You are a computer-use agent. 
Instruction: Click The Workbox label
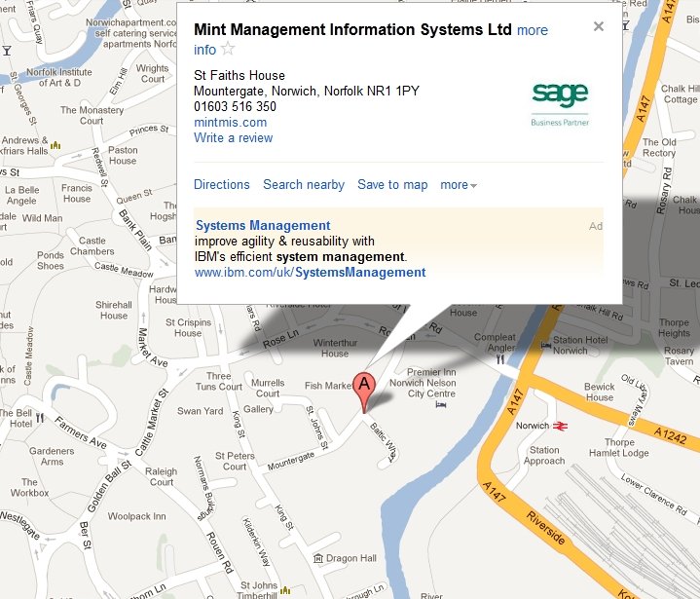click(x=29, y=487)
